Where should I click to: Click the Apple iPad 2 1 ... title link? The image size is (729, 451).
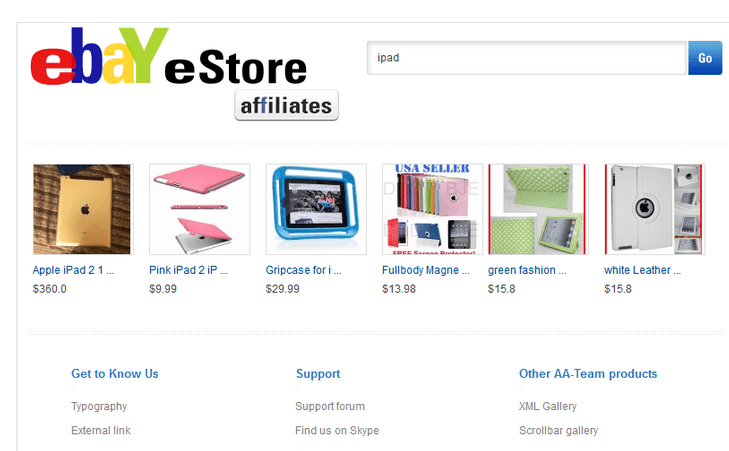click(x=73, y=270)
